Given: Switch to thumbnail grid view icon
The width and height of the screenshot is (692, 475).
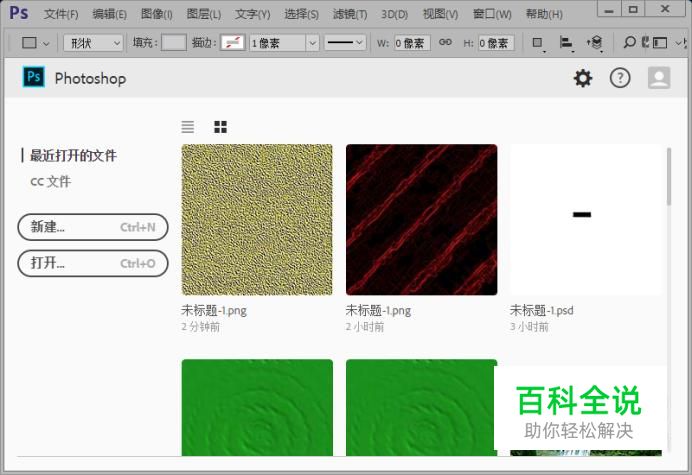Looking at the screenshot, I should tap(220, 127).
